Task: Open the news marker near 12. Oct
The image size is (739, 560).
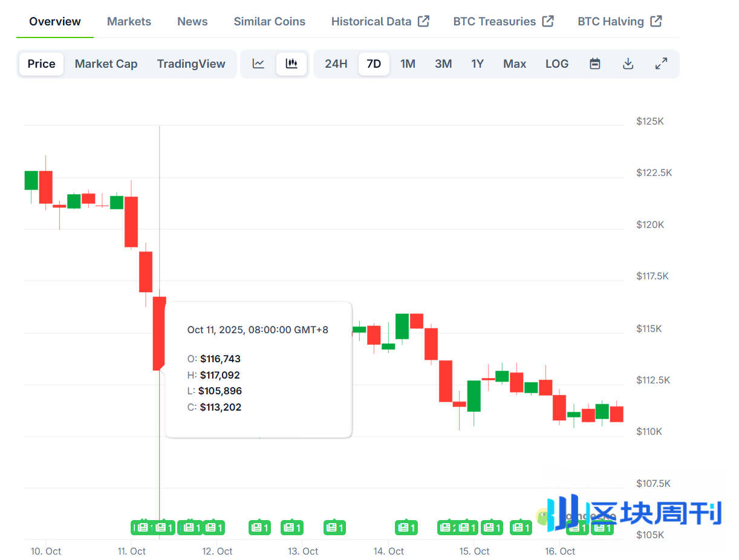Action: pos(213,527)
